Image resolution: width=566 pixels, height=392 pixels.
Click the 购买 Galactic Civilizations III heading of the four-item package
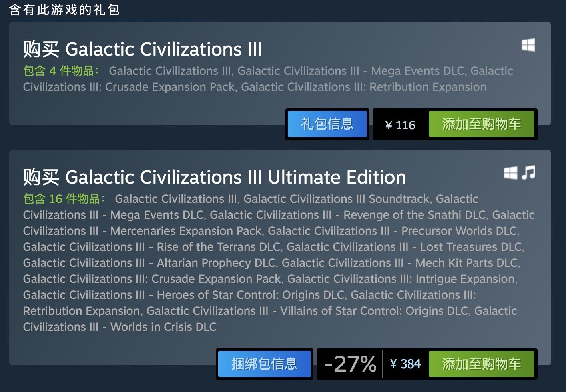click(143, 50)
